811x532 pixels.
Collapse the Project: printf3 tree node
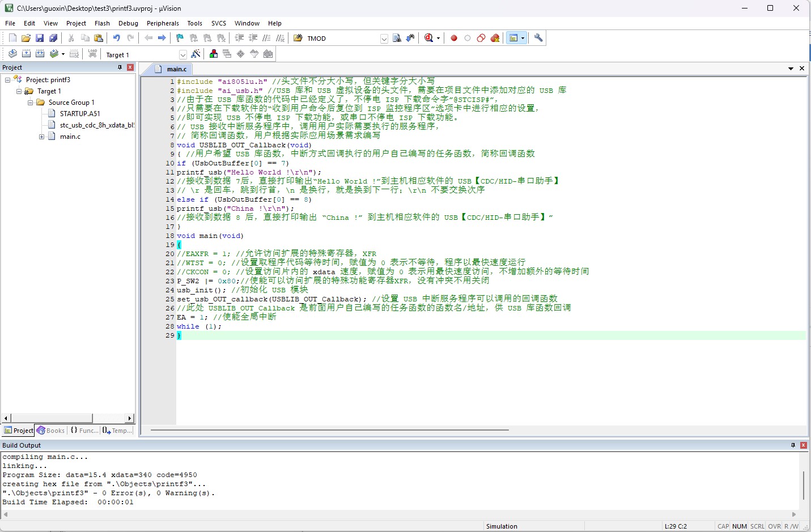7,80
